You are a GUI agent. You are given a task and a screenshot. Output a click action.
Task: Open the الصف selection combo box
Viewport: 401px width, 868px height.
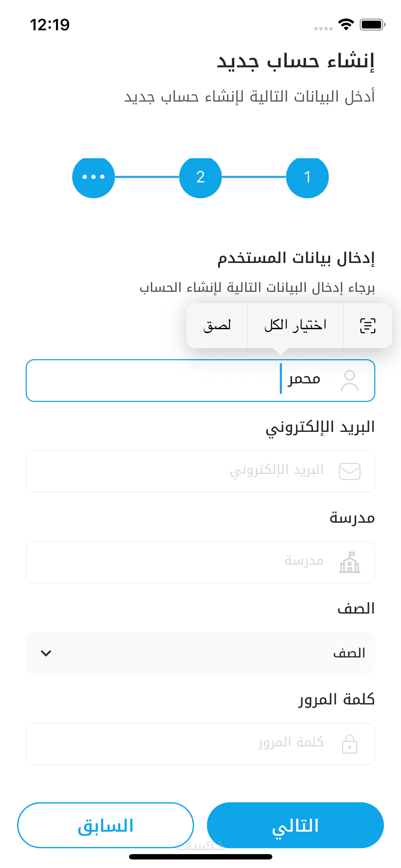point(200,653)
